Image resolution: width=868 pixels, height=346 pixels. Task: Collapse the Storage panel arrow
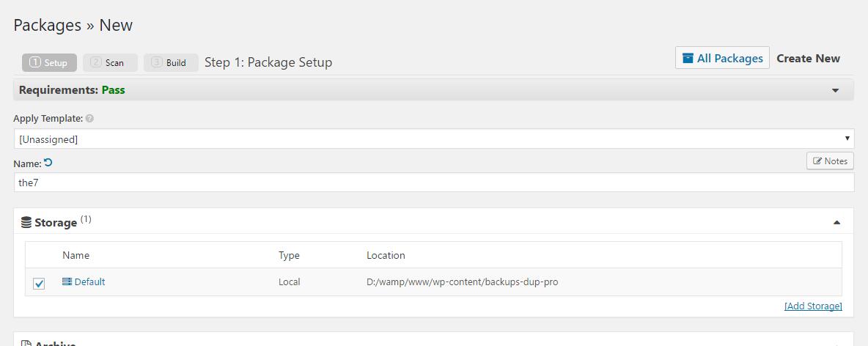(x=836, y=222)
